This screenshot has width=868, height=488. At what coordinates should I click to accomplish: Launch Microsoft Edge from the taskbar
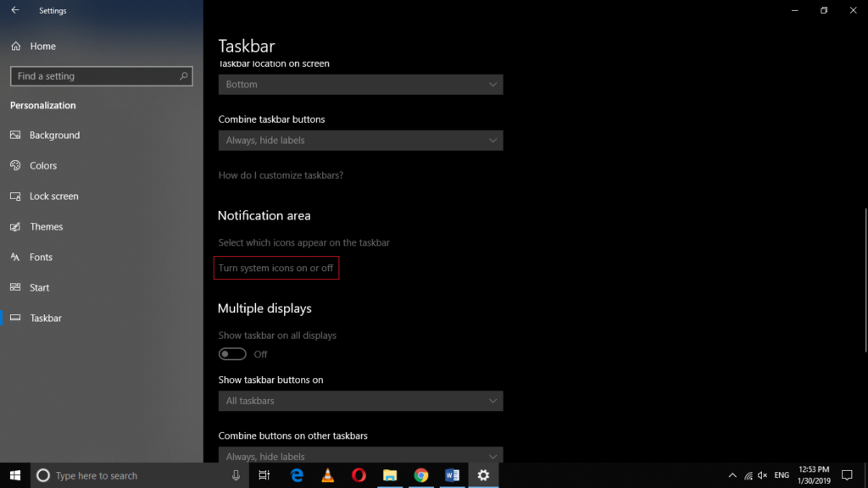point(297,475)
